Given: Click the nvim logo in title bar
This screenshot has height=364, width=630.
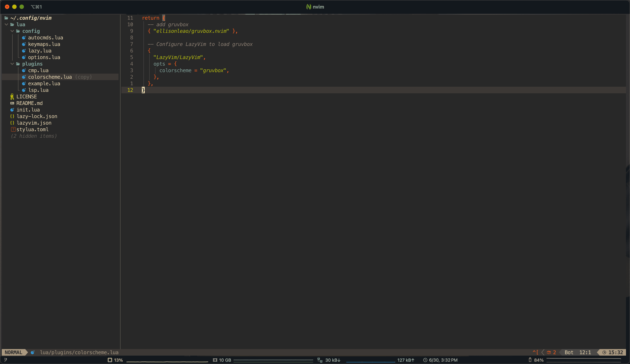Looking at the screenshot, I should [x=309, y=7].
